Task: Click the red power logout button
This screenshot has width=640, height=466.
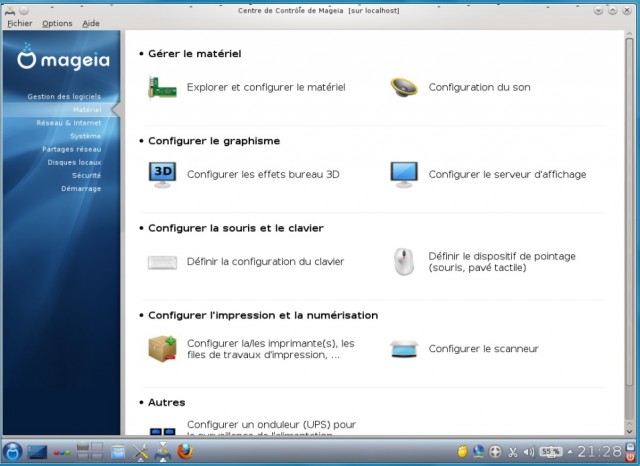Action: point(631,457)
